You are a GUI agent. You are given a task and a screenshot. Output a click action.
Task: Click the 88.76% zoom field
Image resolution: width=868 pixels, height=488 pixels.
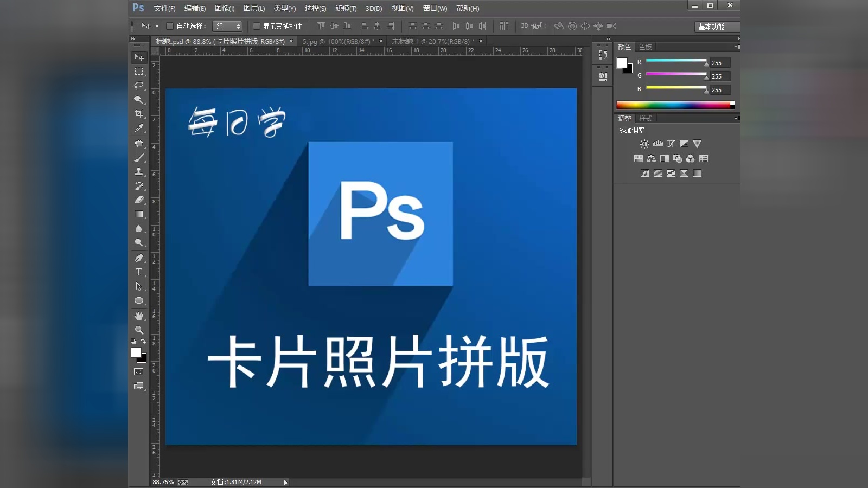163,482
